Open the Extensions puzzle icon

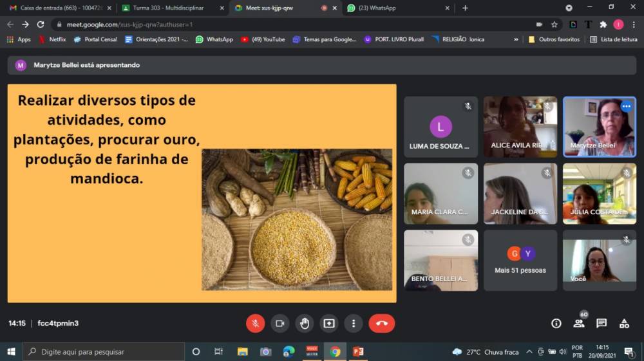point(603,24)
